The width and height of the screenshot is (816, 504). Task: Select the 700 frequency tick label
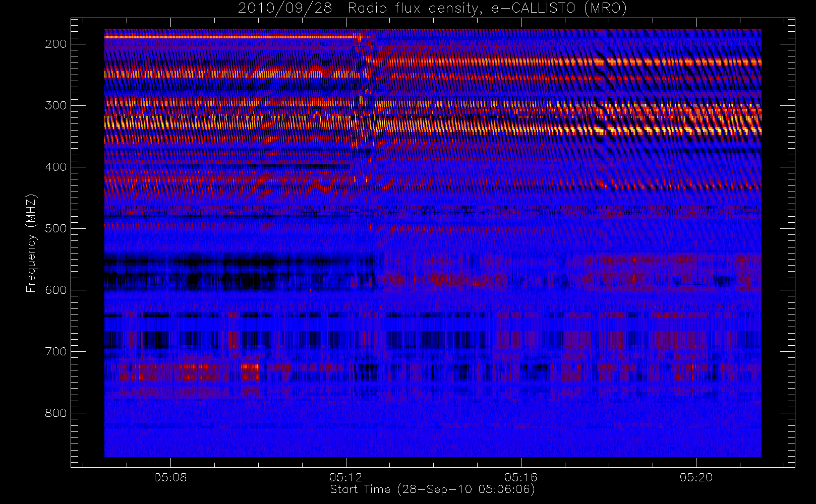click(56, 351)
